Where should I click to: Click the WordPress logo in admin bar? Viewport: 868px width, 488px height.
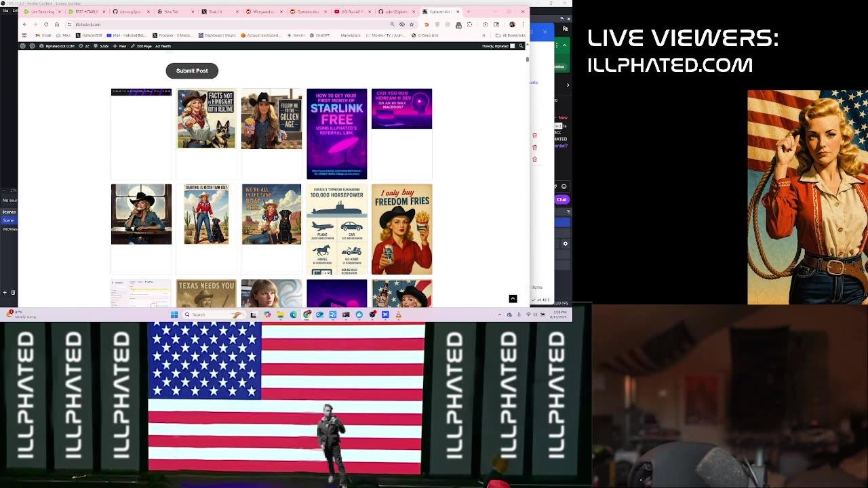(x=22, y=46)
